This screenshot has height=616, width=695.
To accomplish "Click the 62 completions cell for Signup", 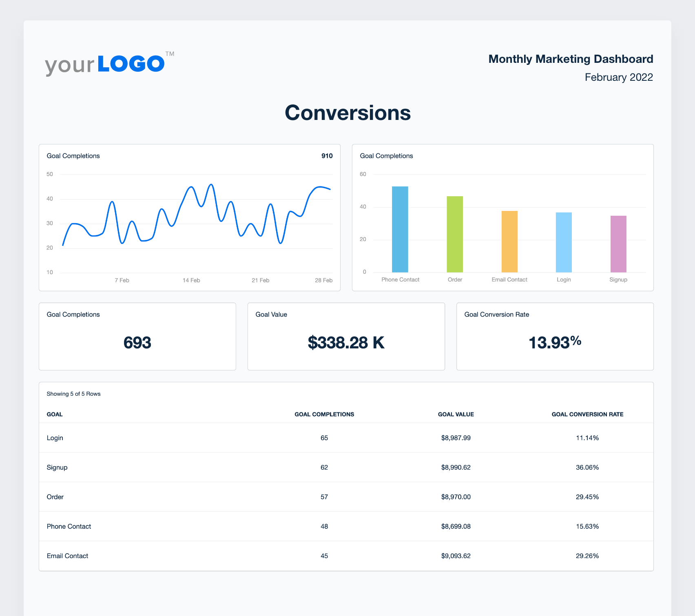I will [324, 468].
